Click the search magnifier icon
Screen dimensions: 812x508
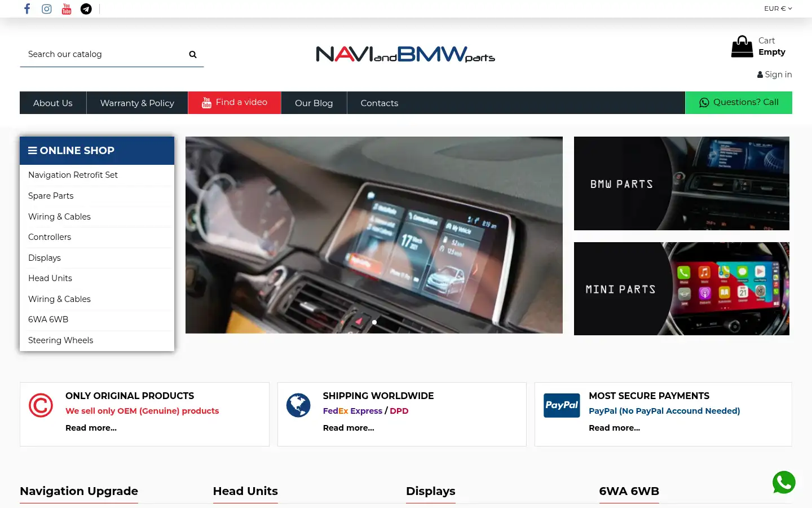coord(193,55)
